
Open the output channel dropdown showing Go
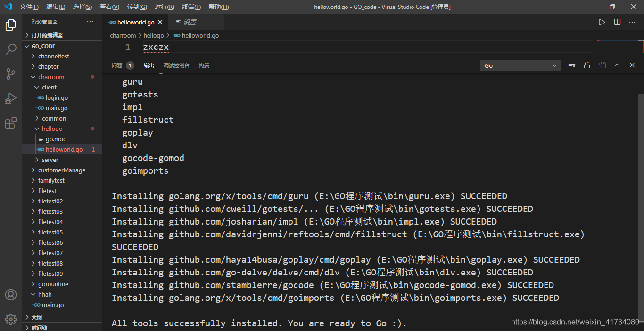(x=520, y=65)
